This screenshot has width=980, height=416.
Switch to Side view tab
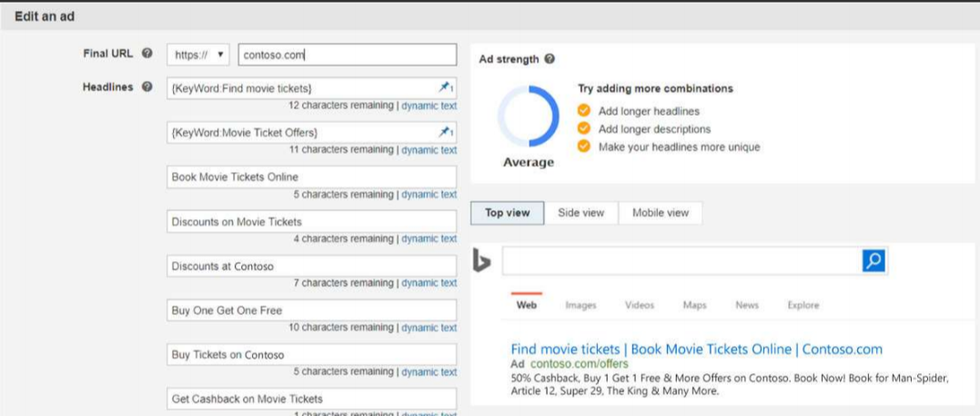pos(581,213)
